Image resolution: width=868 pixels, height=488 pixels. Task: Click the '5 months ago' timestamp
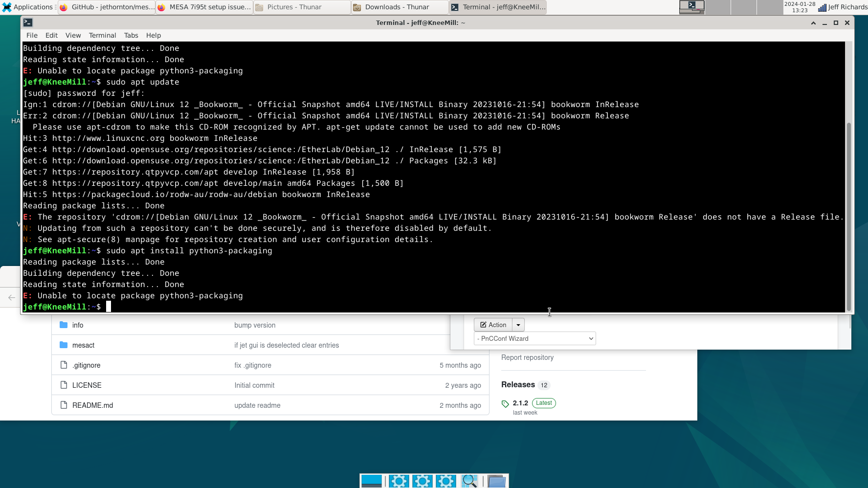[x=460, y=365]
